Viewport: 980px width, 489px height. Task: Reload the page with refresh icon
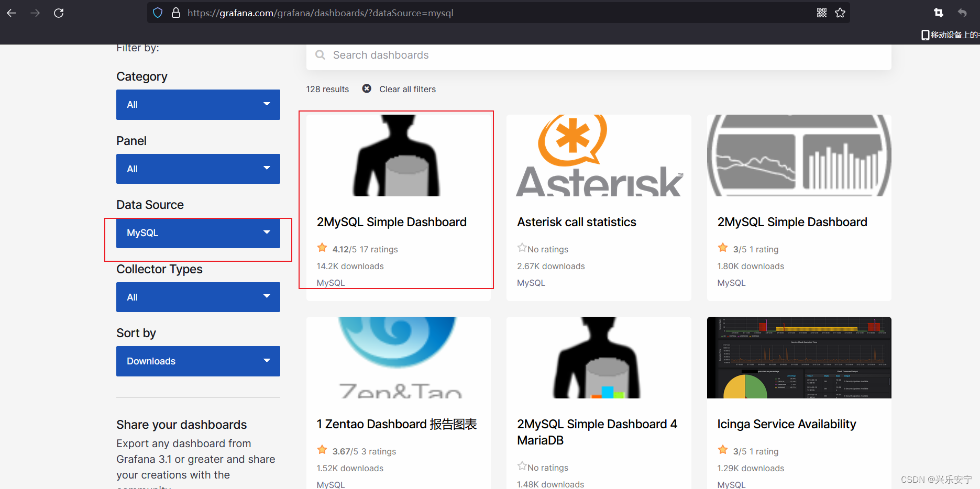tap(59, 13)
